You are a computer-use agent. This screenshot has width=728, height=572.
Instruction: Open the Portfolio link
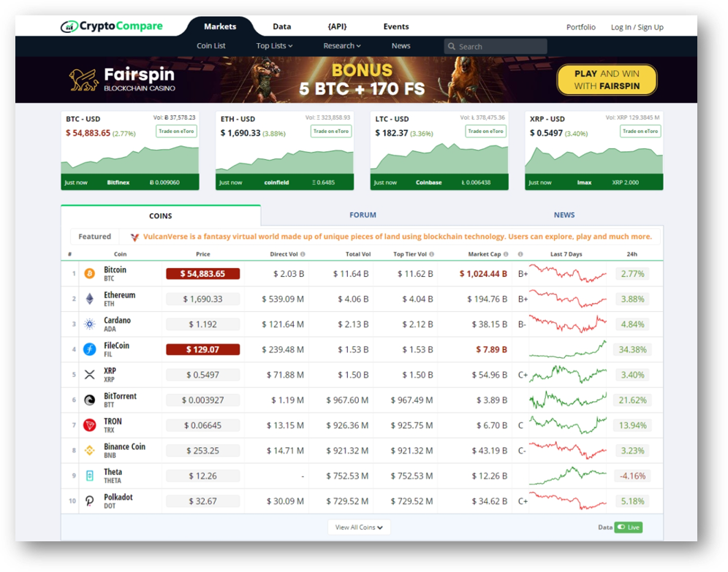click(x=581, y=27)
